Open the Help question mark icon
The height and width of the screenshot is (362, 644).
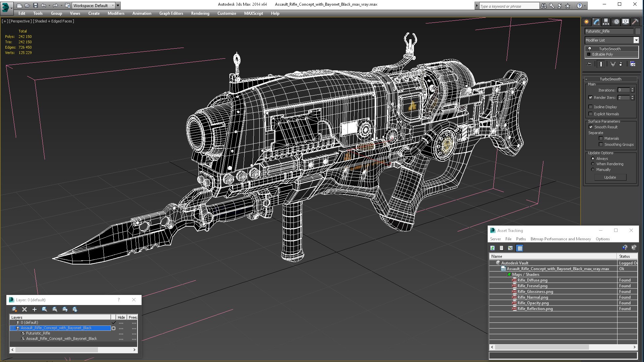(x=579, y=6)
